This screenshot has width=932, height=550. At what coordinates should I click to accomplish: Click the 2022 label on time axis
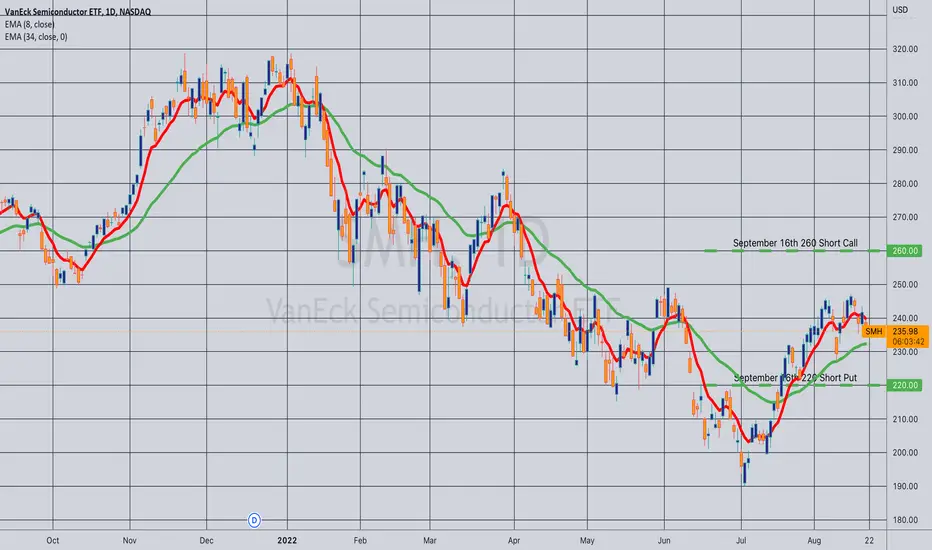pos(287,540)
